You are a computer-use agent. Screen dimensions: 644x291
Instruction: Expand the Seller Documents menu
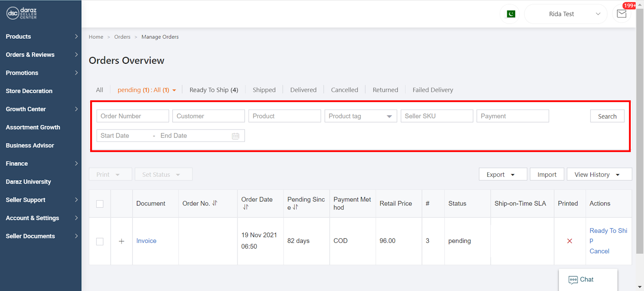pos(41,236)
